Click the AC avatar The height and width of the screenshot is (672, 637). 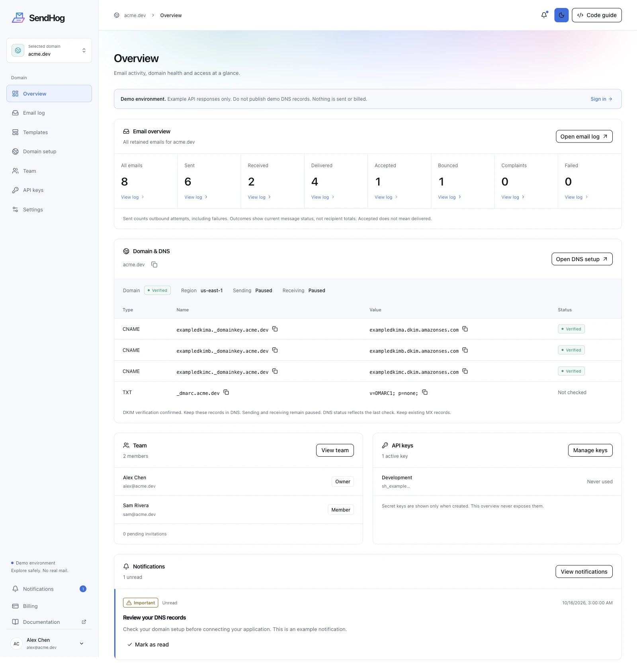point(16,644)
